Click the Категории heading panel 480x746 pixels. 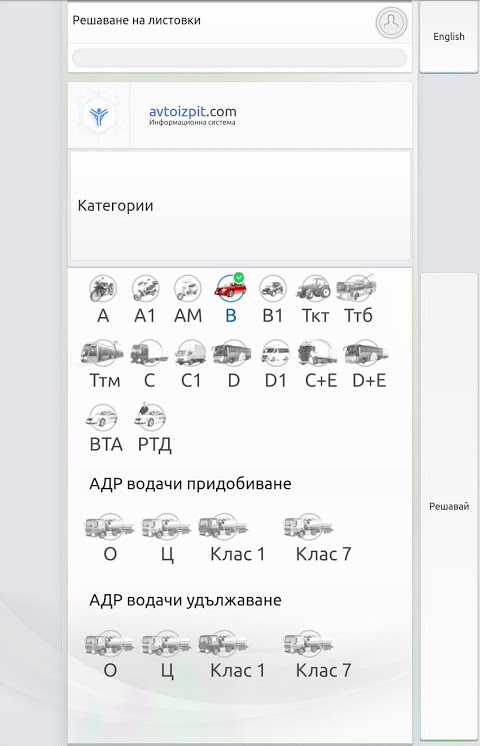pyautogui.click(x=240, y=206)
